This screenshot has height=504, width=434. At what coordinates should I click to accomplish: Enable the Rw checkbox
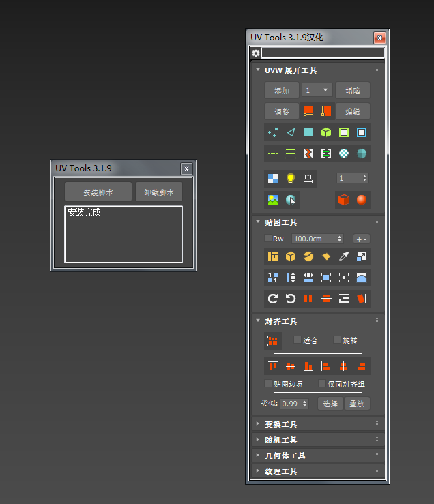[268, 239]
